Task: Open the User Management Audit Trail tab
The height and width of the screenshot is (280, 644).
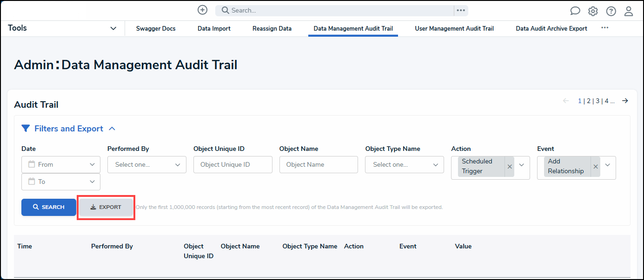Action: click(x=454, y=28)
